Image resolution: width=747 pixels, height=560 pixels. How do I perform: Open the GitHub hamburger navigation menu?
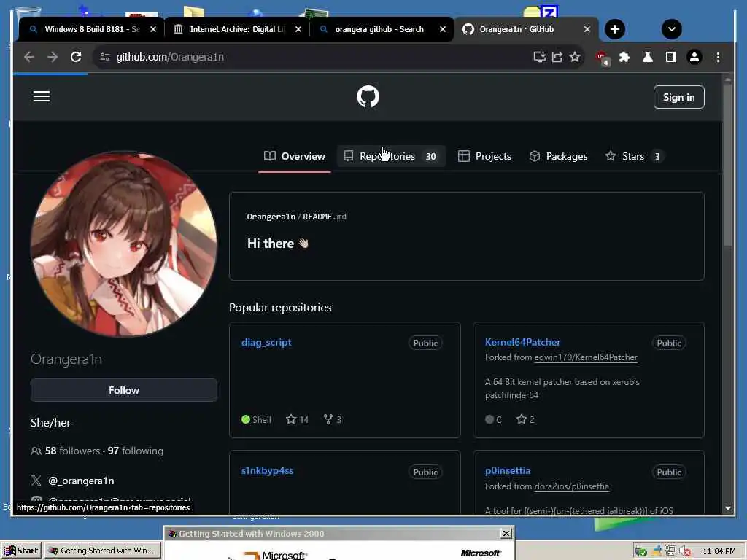click(42, 97)
